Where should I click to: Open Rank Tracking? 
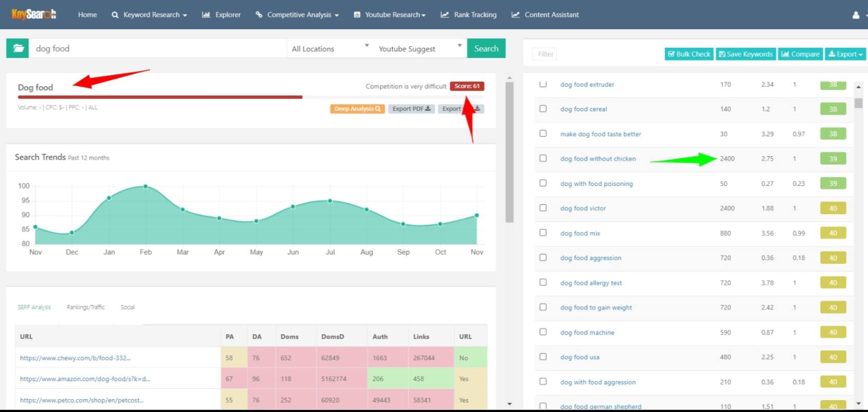469,15
